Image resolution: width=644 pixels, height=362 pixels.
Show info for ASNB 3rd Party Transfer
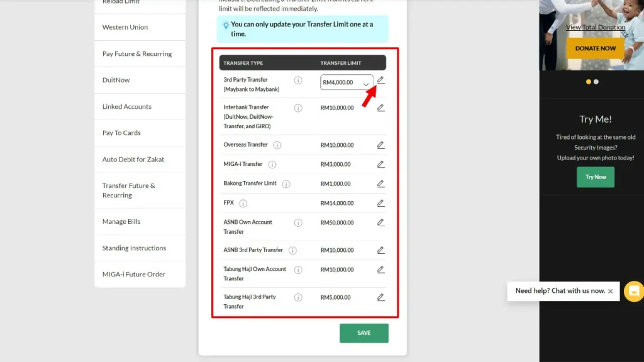(292, 250)
